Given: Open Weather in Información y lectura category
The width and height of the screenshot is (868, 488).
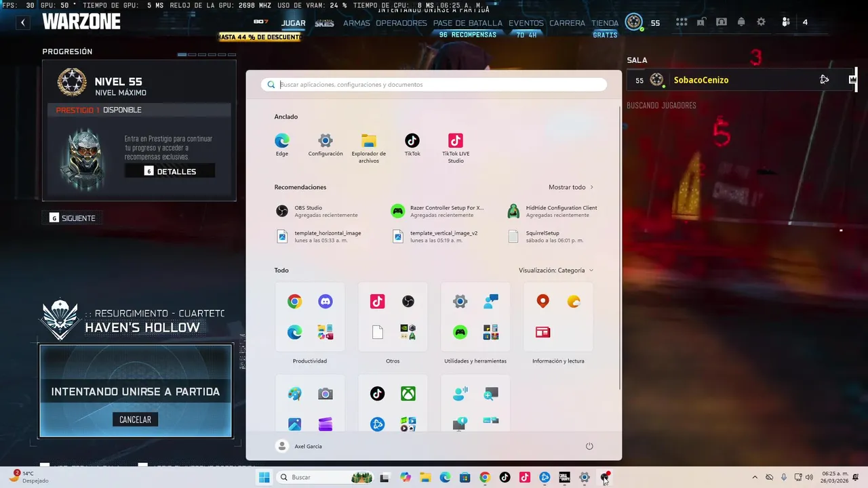Looking at the screenshot, I should (574, 302).
